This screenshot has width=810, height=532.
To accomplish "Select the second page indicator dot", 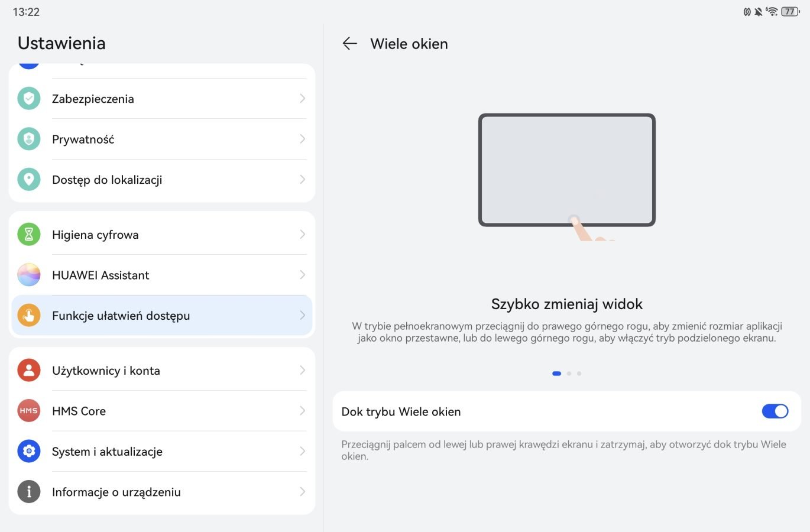I will click(x=569, y=374).
